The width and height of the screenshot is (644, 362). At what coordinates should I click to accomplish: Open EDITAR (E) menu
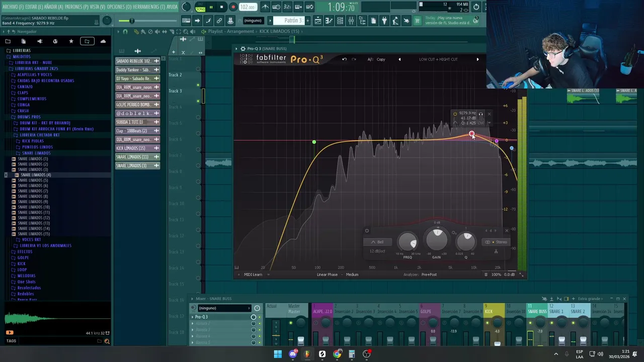click(34, 7)
